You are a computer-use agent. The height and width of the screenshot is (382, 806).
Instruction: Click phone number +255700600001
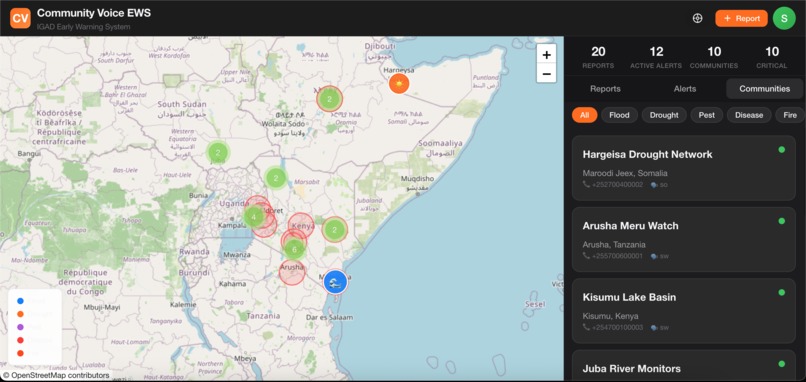point(617,256)
